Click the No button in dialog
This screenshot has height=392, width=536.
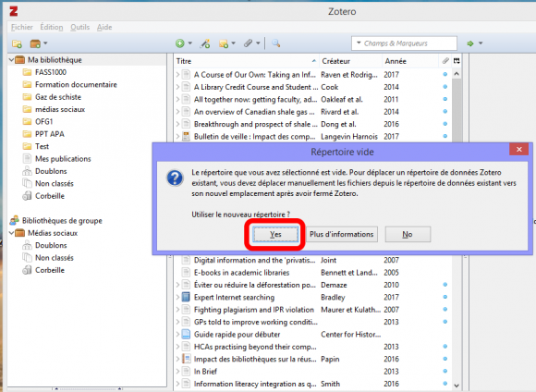(x=408, y=234)
